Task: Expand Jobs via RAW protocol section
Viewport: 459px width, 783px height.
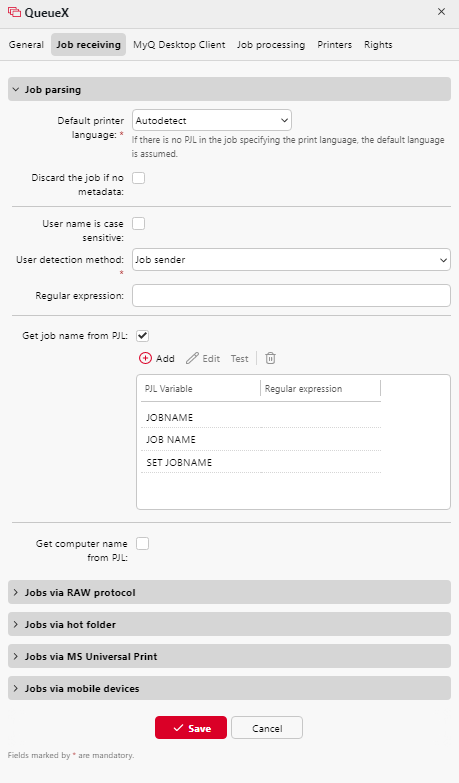Action: click(x=229, y=592)
